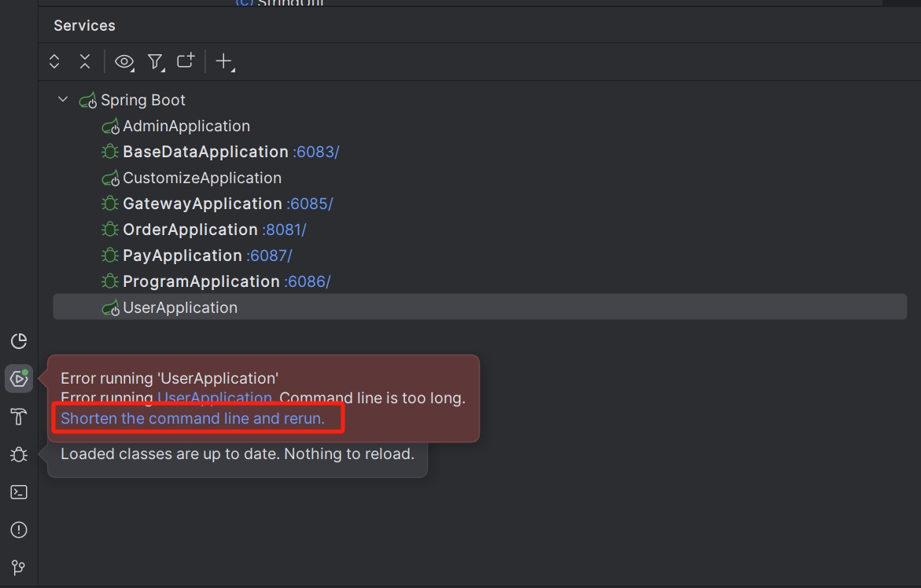Select the BaseDataApplication service entry
Image resolution: width=921 pixels, height=588 pixels.
(204, 152)
